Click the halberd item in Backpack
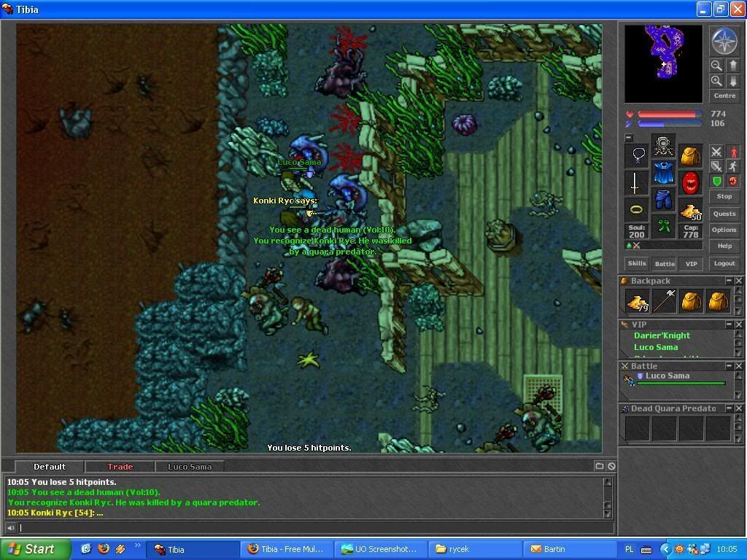747x560 pixels. point(664,301)
